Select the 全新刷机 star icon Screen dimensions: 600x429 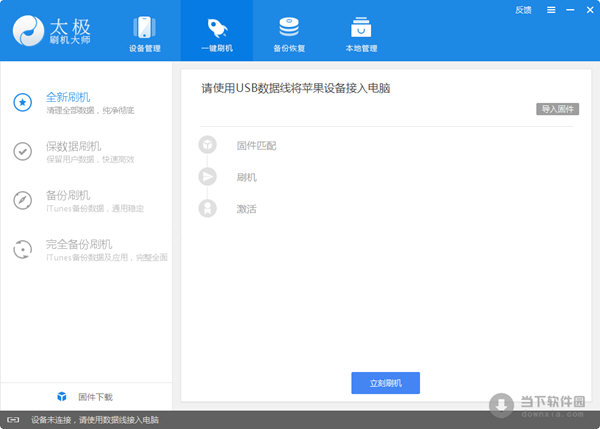tap(23, 102)
